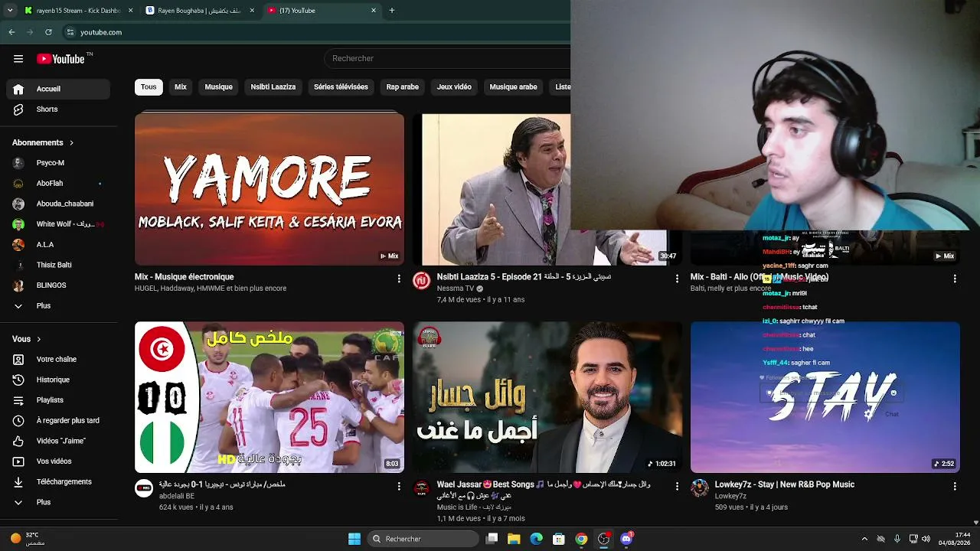Viewport: 980px width, 551px height.
Task: Expand the Vous section Plus row
Action: pyautogui.click(x=58, y=502)
